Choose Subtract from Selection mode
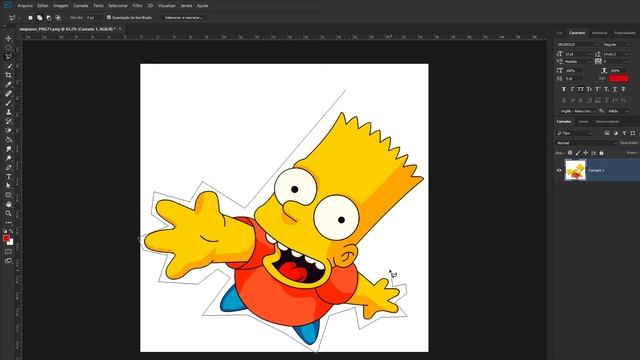Screen dimensions: 640x360 point(49,18)
